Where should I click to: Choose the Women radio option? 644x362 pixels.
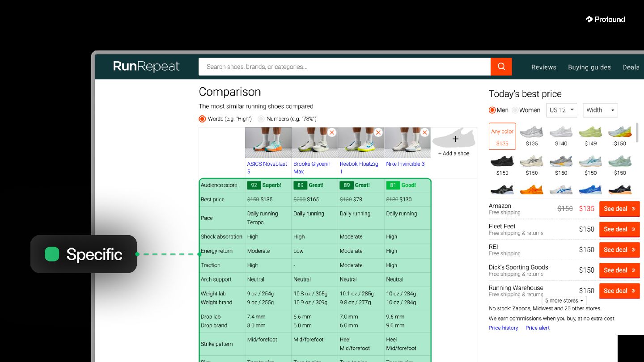tap(515, 110)
